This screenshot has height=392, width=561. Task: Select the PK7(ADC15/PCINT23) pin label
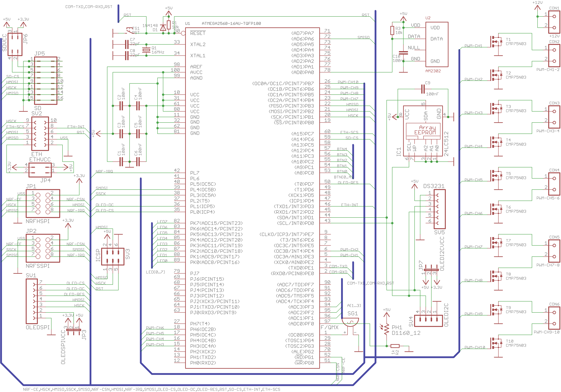[x=216, y=223]
